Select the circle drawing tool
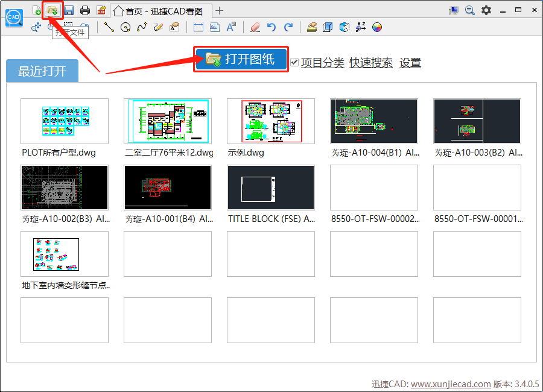543x392 pixels. [x=125, y=27]
